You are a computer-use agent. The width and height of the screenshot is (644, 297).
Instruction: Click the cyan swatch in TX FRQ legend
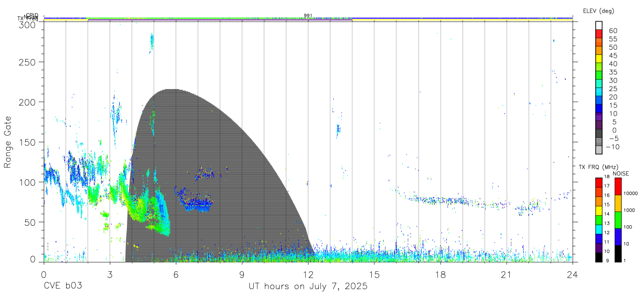tap(599, 229)
